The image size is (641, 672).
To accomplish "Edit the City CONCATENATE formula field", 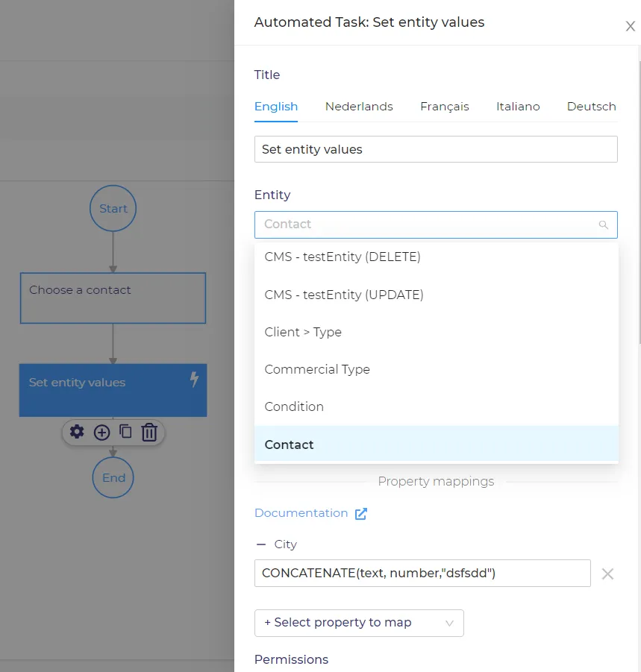I will tap(422, 573).
